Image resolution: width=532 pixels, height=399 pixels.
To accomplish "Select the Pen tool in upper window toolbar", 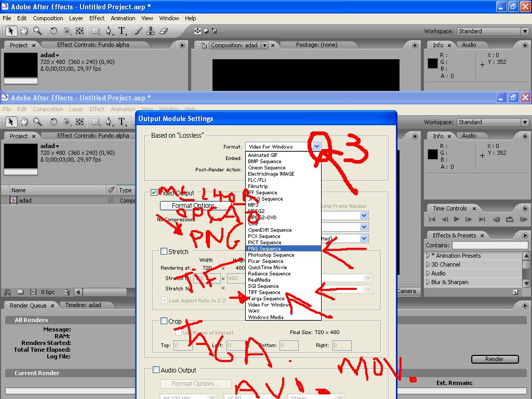I will tap(109, 31).
